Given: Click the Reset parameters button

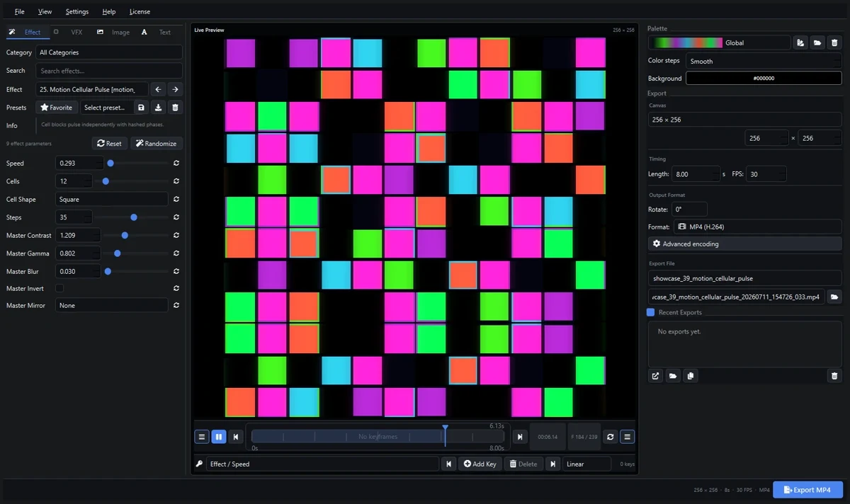Looking at the screenshot, I should click(109, 143).
